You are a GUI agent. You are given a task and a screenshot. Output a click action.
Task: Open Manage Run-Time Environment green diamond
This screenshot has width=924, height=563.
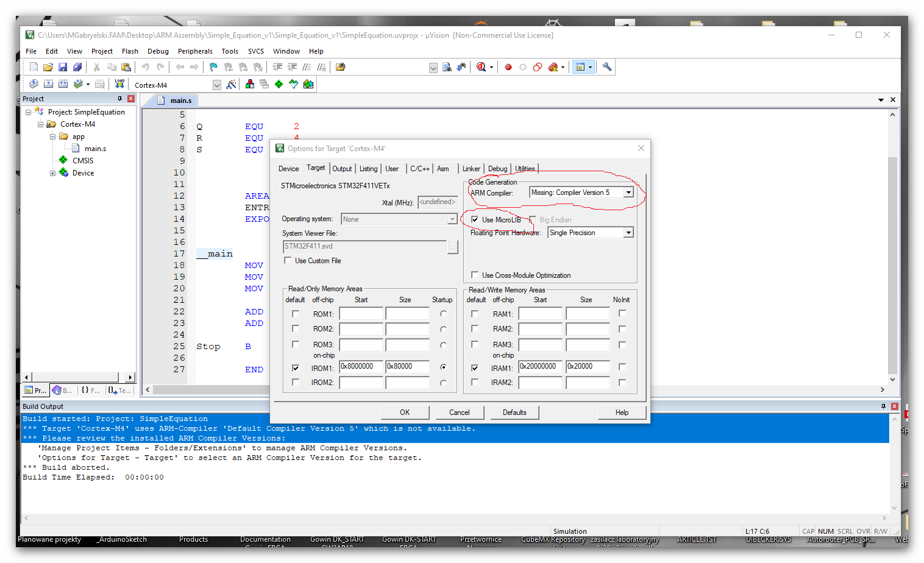pyautogui.click(x=279, y=84)
